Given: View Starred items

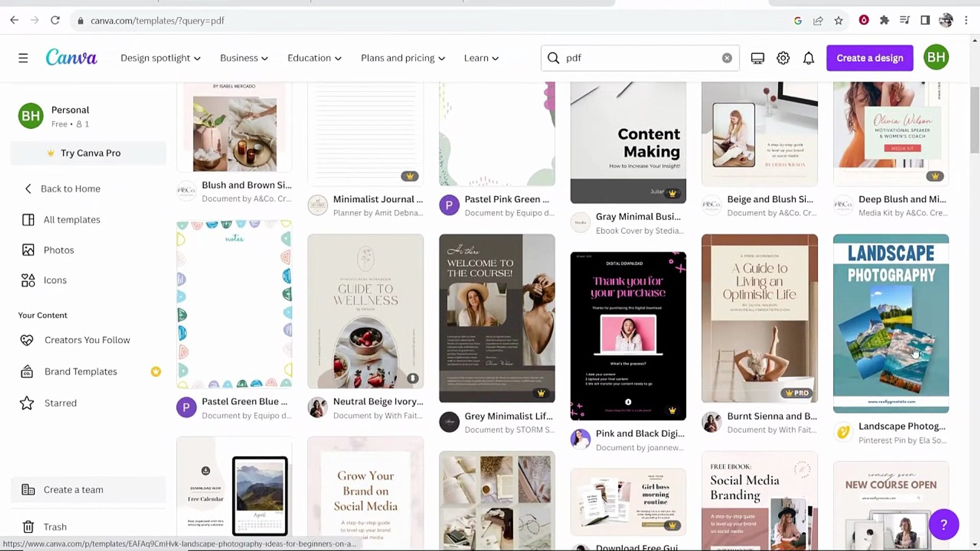Looking at the screenshot, I should (x=60, y=403).
